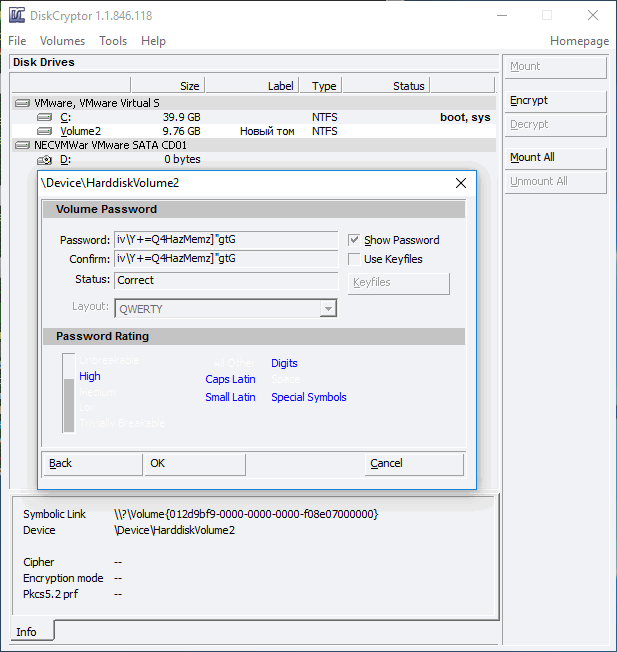
Task: Click the Back button in dialog
Action: point(93,464)
